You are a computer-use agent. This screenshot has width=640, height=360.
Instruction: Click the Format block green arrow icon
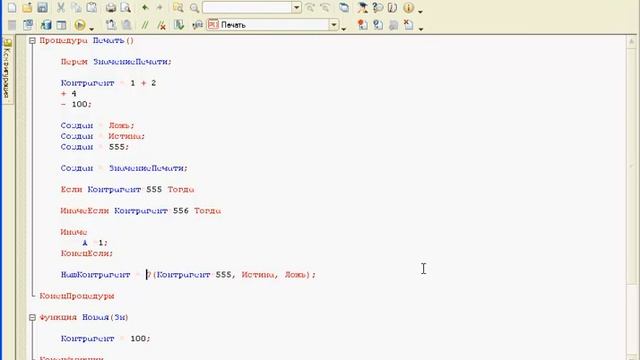tap(178, 25)
